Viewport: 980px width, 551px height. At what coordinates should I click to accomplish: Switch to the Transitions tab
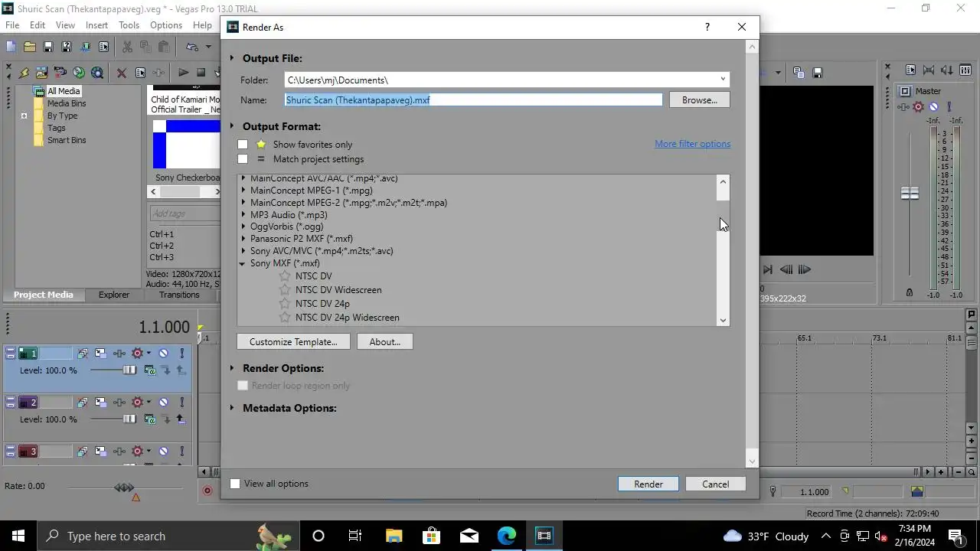click(x=179, y=295)
